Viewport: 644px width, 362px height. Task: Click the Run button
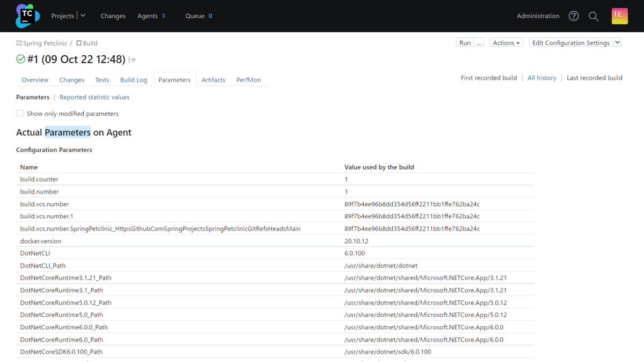[x=465, y=43]
